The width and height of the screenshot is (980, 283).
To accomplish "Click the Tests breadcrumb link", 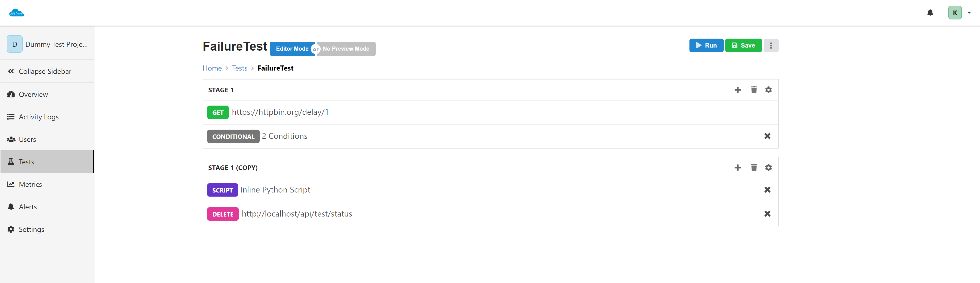I will click(239, 68).
